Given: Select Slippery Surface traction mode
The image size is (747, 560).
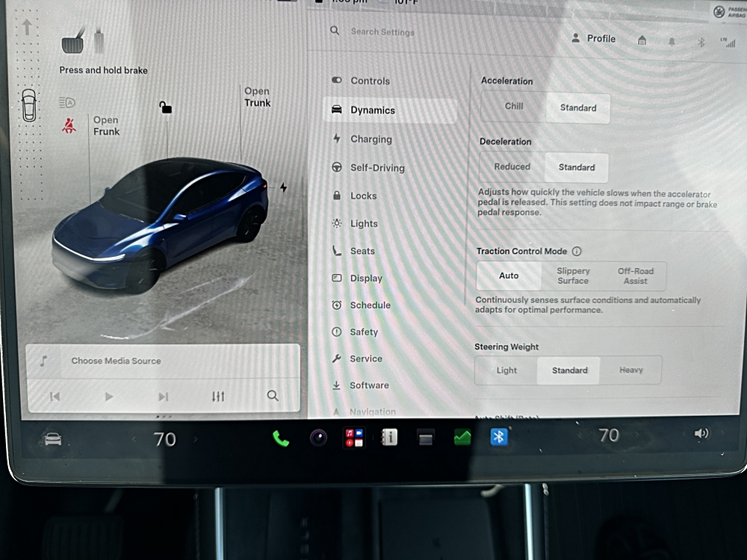Looking at the screenshot, I should pyautogui.click(x=573, y=276).
